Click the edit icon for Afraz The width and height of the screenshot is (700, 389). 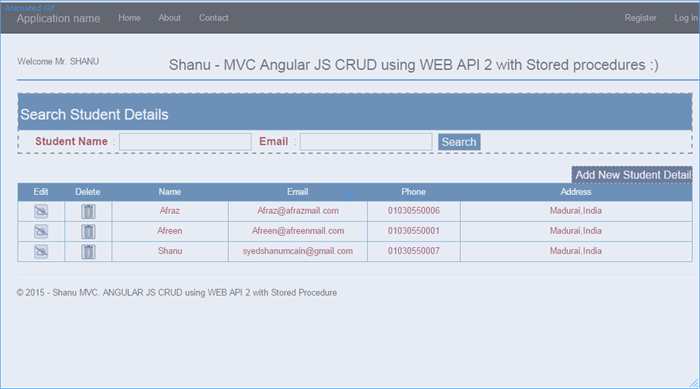(x=41, y=211)
